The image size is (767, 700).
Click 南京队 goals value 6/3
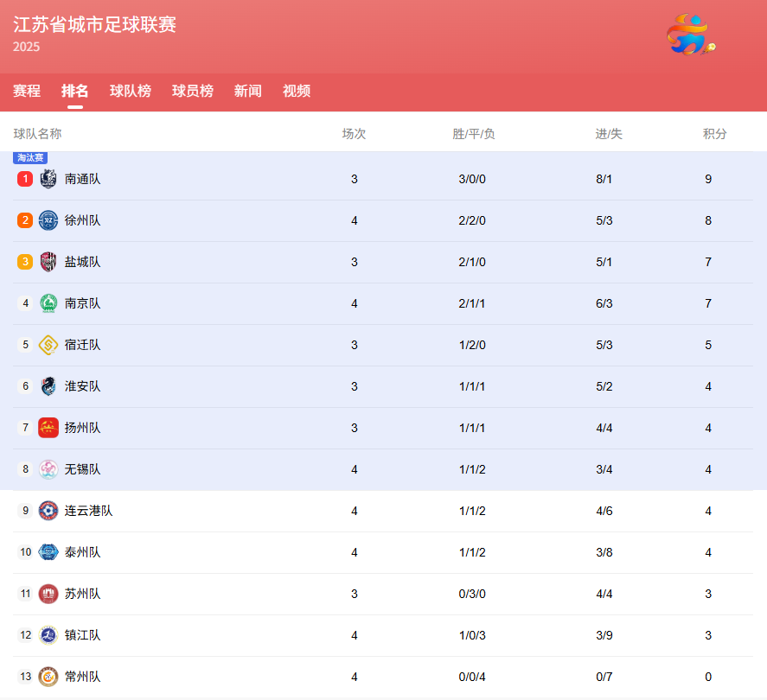604,303
